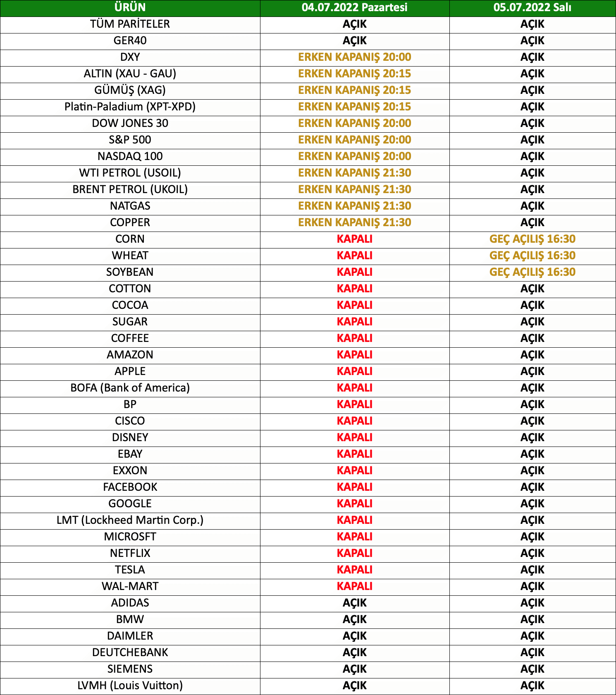Select the Platin-Paladium (XPT-XPD) product cell

pyautogui.click(x=130, y=107)
